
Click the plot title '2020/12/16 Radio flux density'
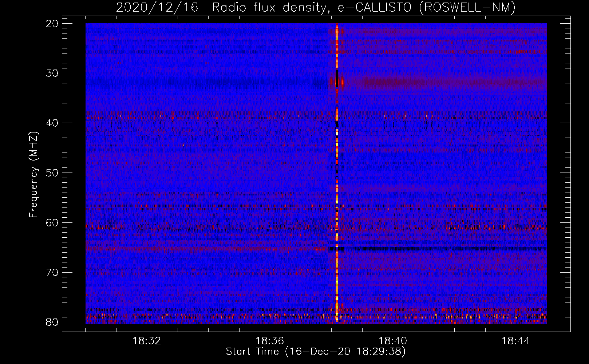(316, 7)
